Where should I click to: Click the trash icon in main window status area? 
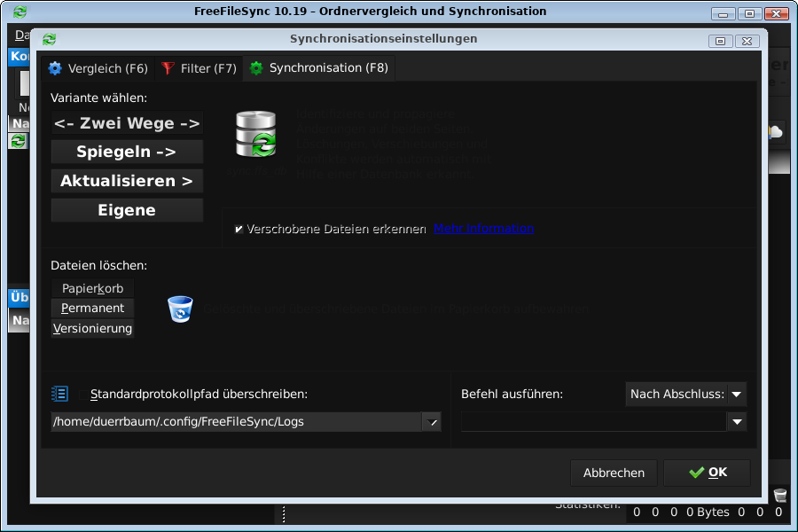[780, 496]
